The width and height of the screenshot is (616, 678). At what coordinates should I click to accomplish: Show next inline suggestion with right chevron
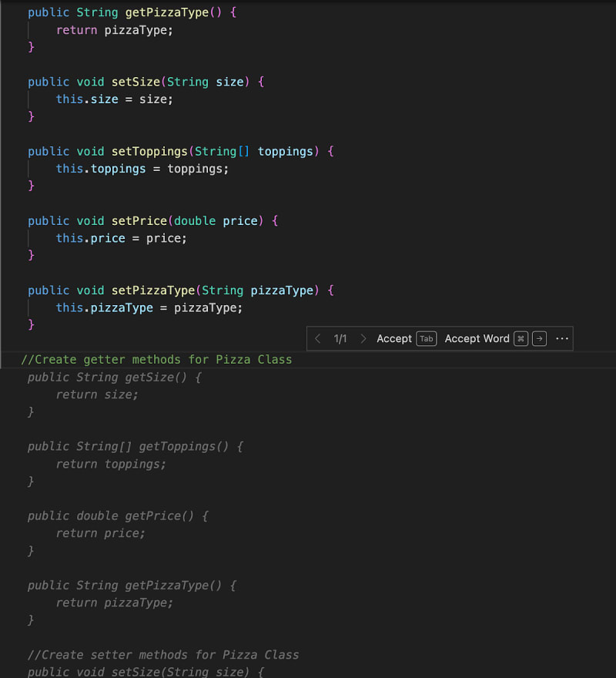click(363, 339)
